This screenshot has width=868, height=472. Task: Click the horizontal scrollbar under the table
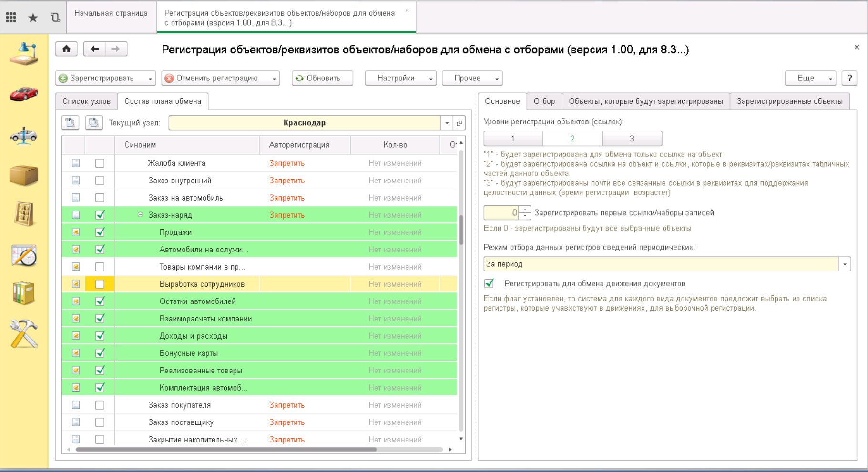tap(226, 449)
